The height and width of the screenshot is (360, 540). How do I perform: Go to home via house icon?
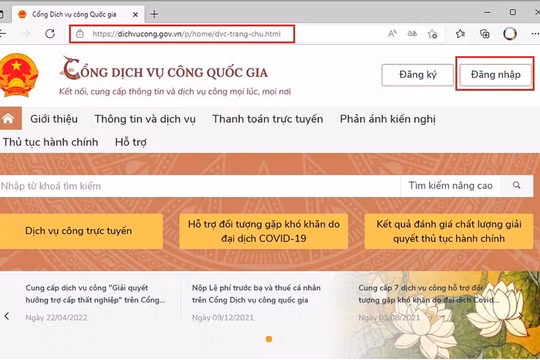point(8,119)
